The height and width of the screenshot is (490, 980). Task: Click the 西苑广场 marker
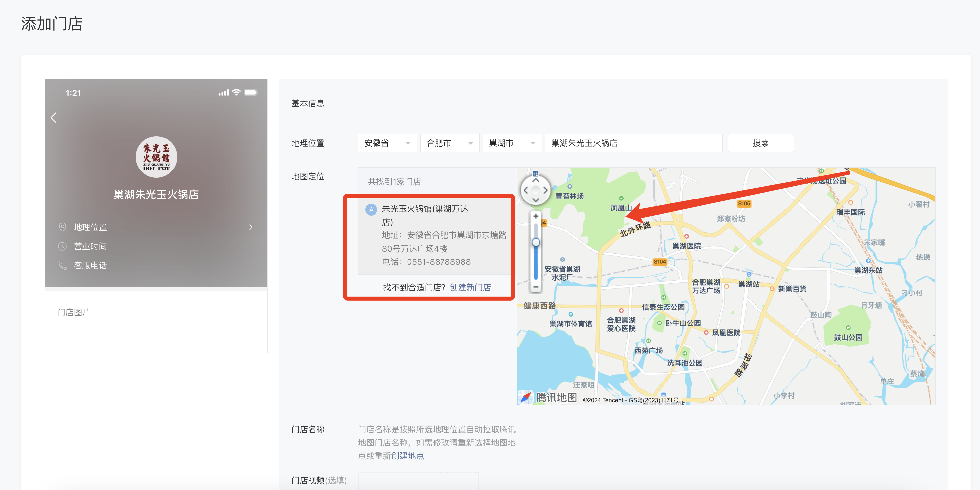649,341
